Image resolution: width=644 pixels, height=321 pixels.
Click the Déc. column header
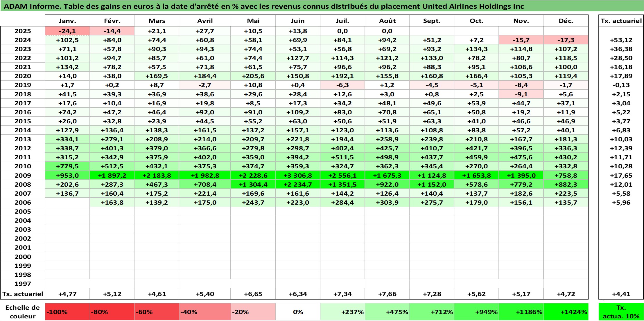566,21
